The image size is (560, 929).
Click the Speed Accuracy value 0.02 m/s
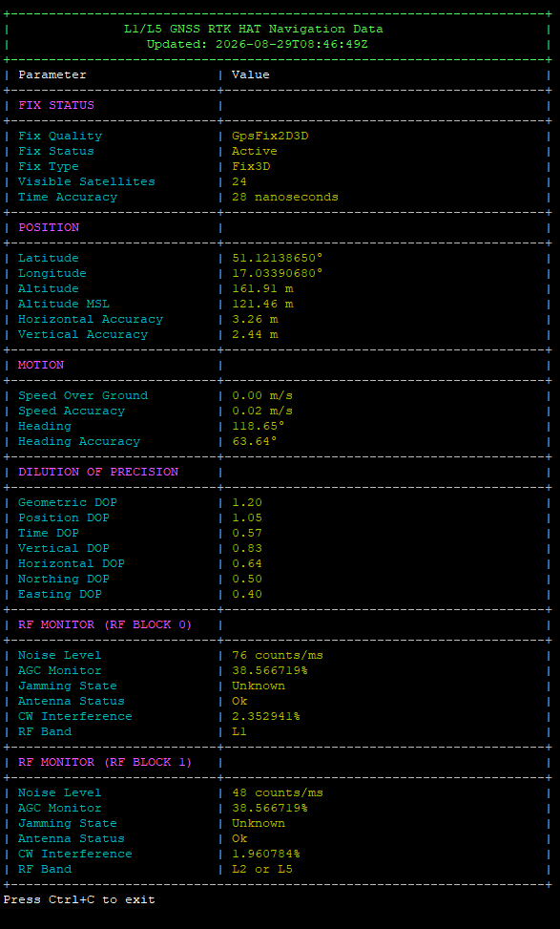(262, 411)
